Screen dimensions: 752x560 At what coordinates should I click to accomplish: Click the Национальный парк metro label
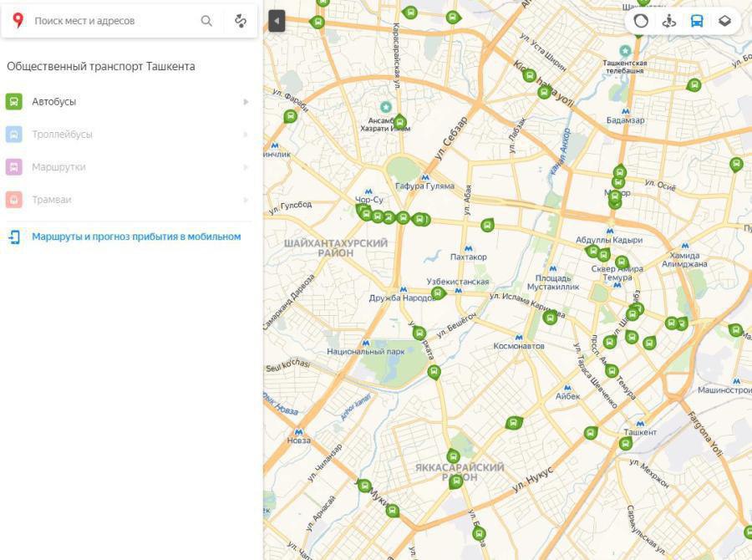tap(365, 352)
